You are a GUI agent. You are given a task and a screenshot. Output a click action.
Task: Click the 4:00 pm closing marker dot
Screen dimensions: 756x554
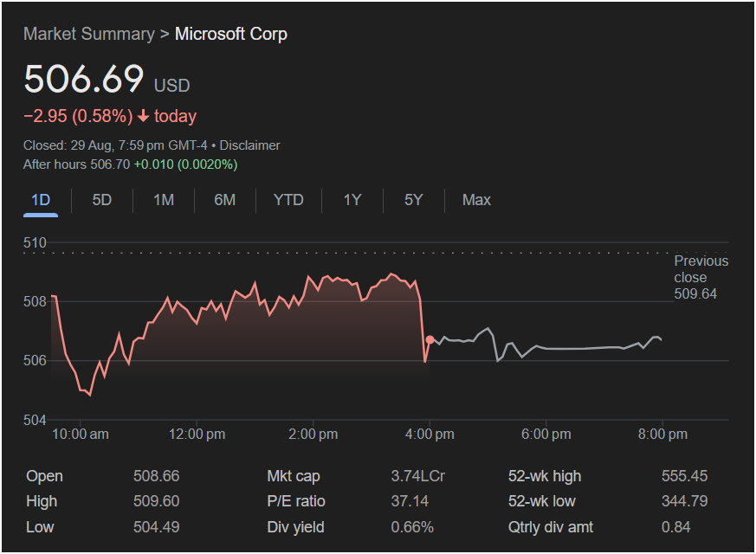point(430,339)
